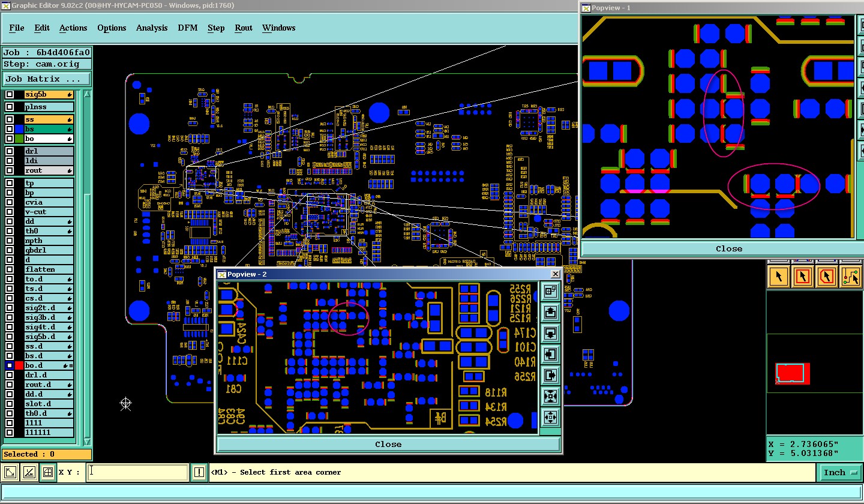Open the Actions menu
The image size is (864, 504).
click(x=73, y=28)
